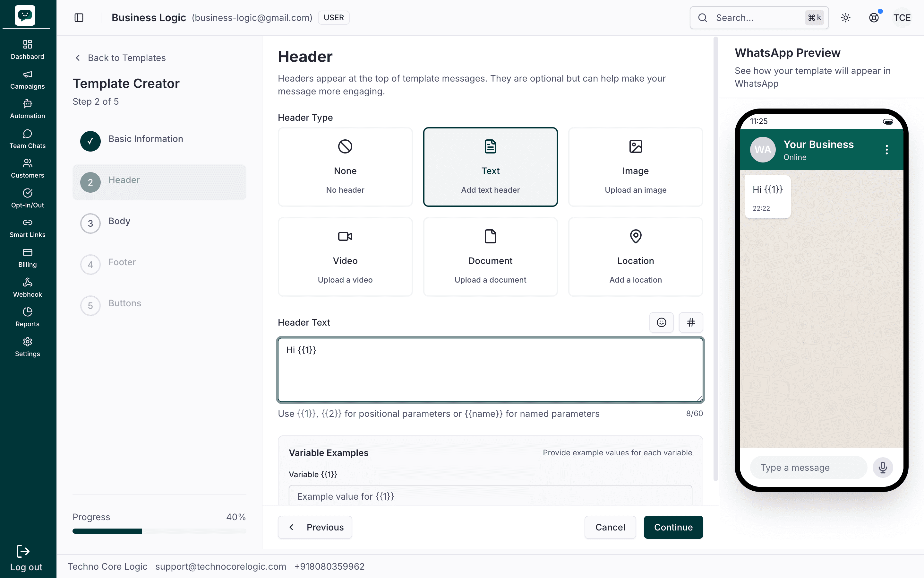Open Opt-In/Out from the sidebar

28,198
